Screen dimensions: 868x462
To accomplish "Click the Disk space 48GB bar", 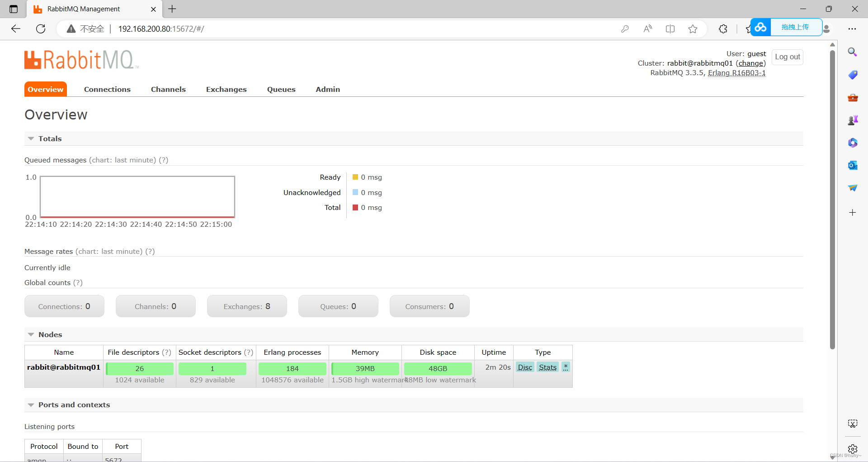I will [x=438, y=368].
